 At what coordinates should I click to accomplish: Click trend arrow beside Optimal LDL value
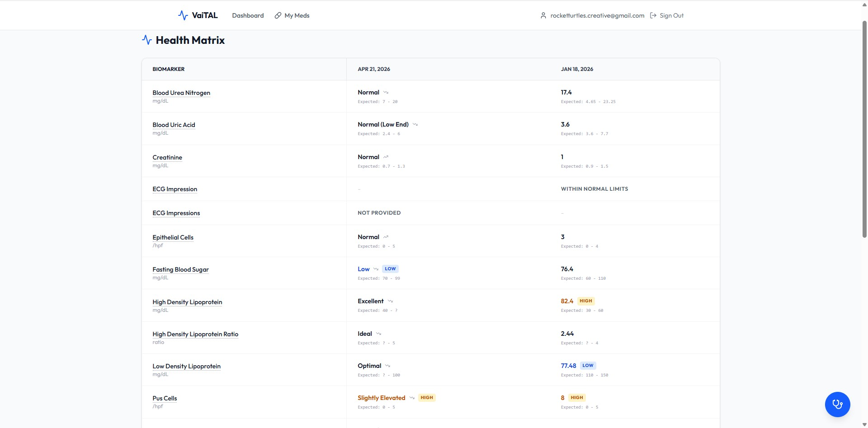pos(387,366)
